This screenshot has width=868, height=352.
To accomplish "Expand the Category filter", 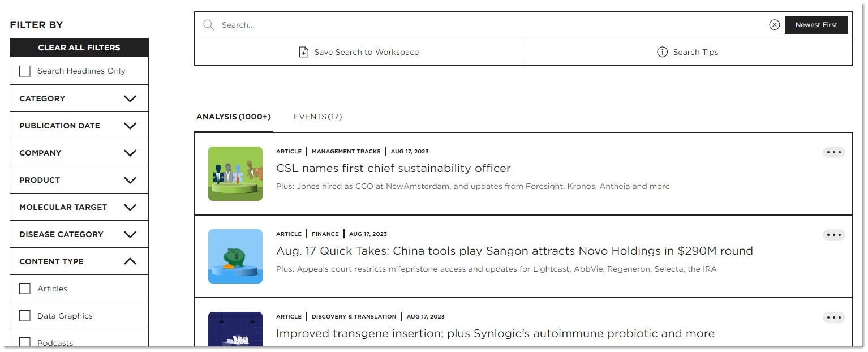I will click(x=79, y=98).
